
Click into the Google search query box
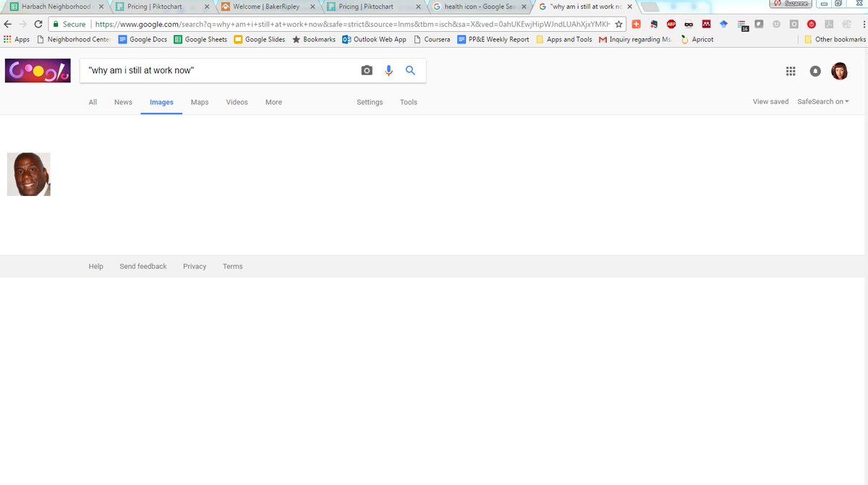[x=221, y=70]
